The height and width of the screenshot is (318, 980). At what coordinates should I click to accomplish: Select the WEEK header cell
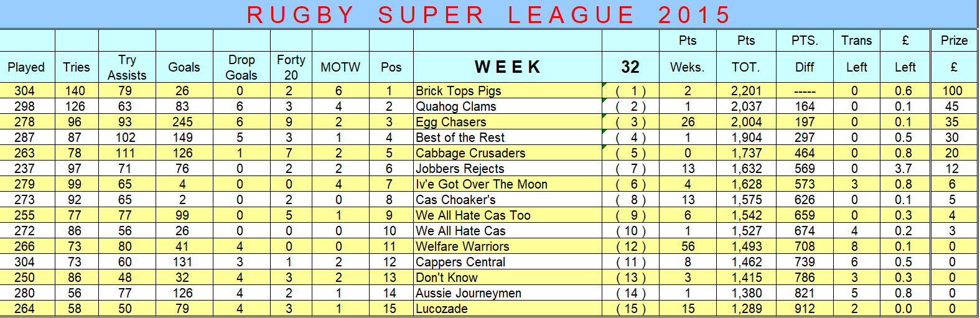coord(507,67)
